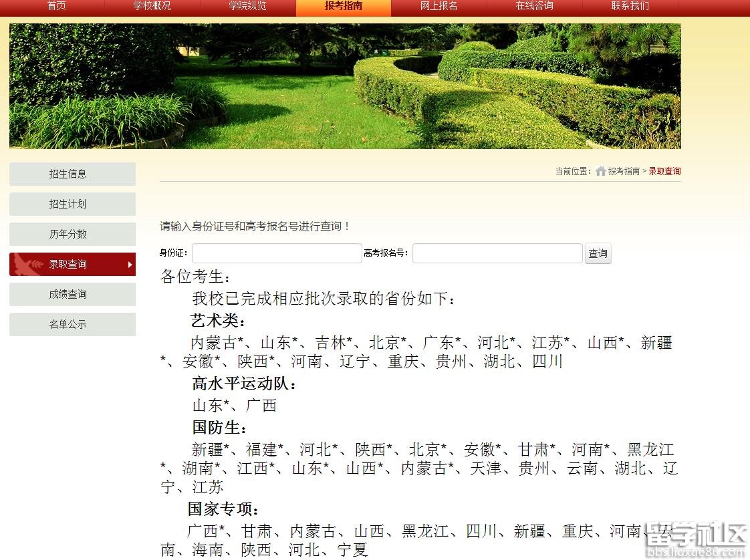Image resolution: width=750 pixels, height=560 pixels.
Task: Select the highlighted 报考指南 tab
Action: coord(343,6)
